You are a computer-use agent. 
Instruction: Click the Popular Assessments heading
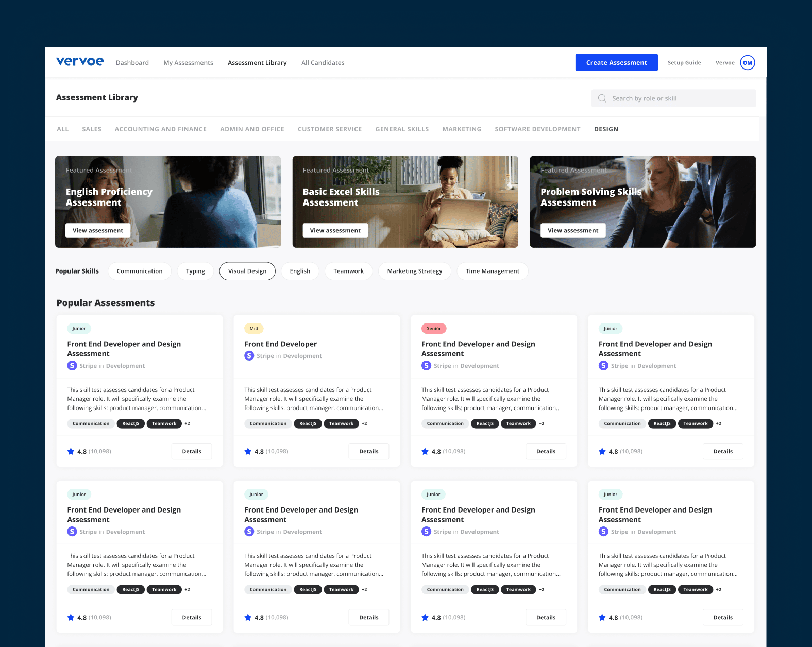click(106, 303)
